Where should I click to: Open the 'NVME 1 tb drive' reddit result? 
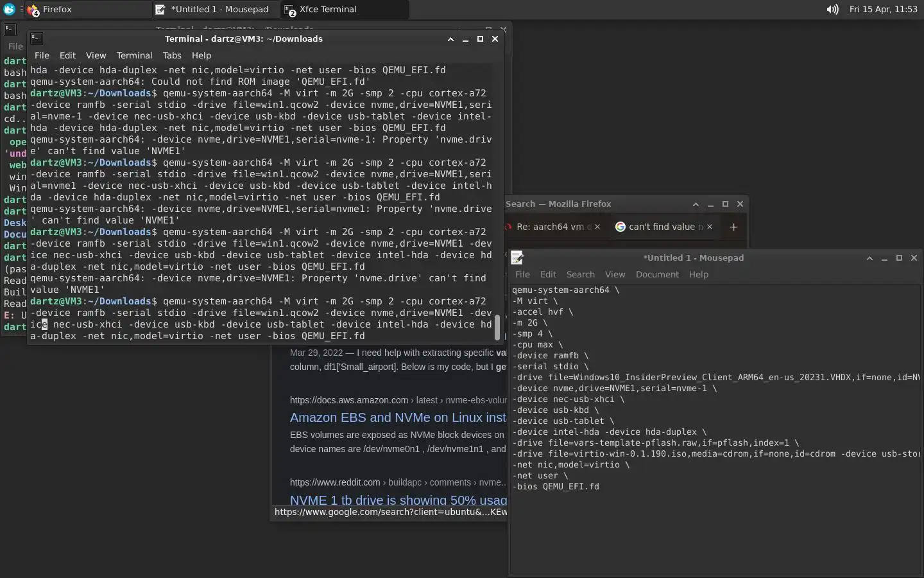[398, 500]
